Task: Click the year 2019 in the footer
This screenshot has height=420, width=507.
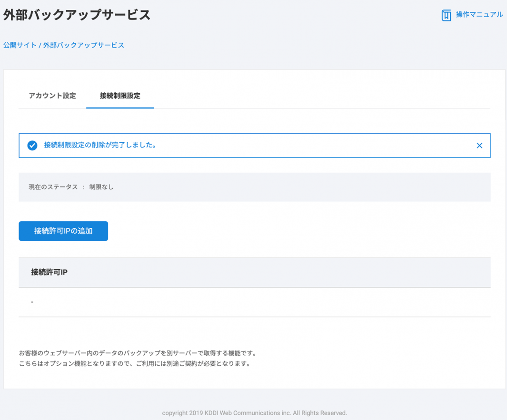Action: pyautogui.click(x=196, y=413)
